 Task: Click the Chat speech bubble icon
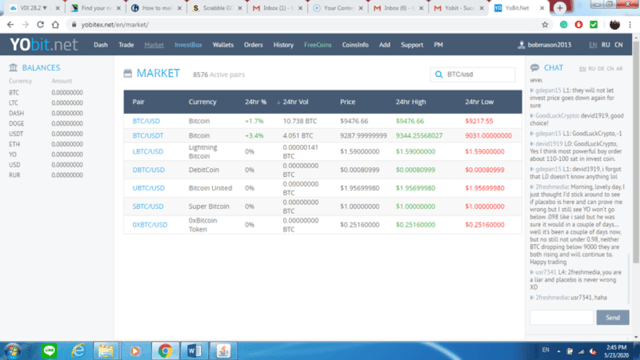pos(534,68)
